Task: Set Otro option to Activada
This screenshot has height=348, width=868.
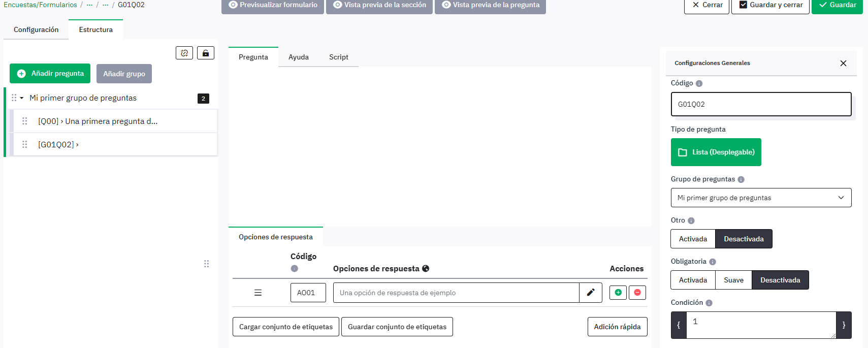Action: click(x=693, y=239)
